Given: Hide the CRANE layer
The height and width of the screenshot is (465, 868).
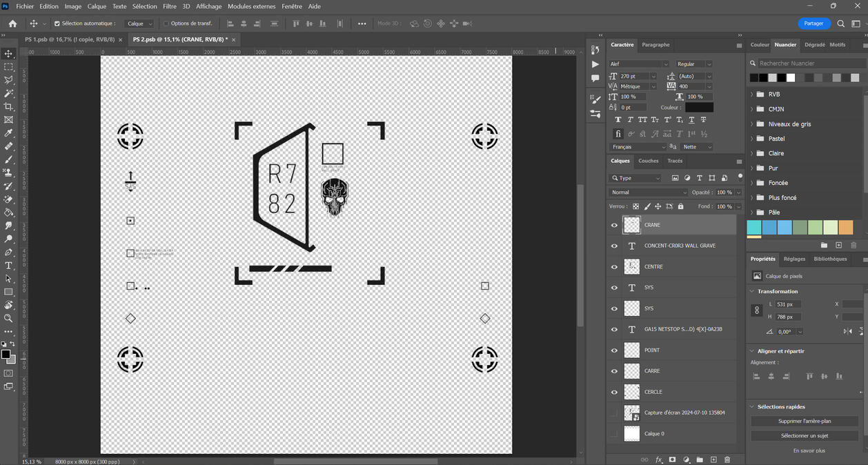Looking at the screenshot, I should coord(613,224).
